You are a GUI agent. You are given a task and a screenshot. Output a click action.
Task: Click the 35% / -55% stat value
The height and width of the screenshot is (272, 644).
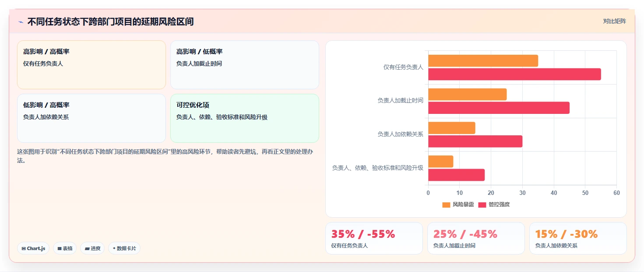[x=363, y=234]
